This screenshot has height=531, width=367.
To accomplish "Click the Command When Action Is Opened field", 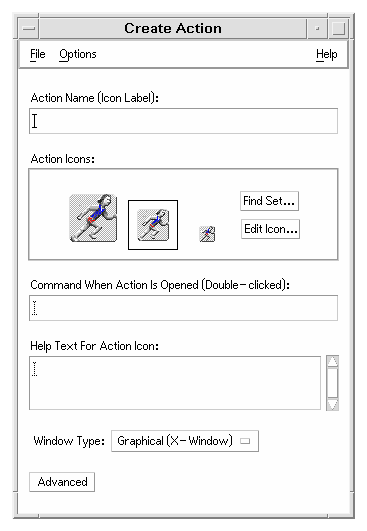I will (184, 308).
